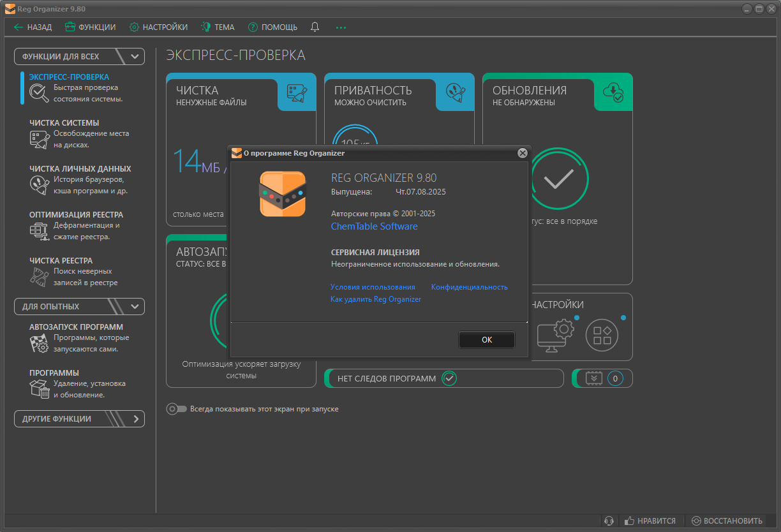
Task: Click the counter badge showing 0
Action: (x=615, y=378)
